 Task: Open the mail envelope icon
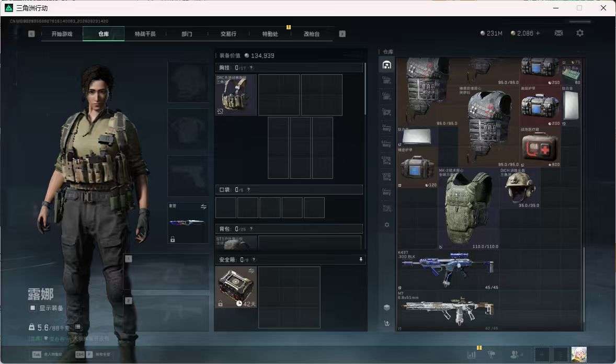(x=558, y=33)
